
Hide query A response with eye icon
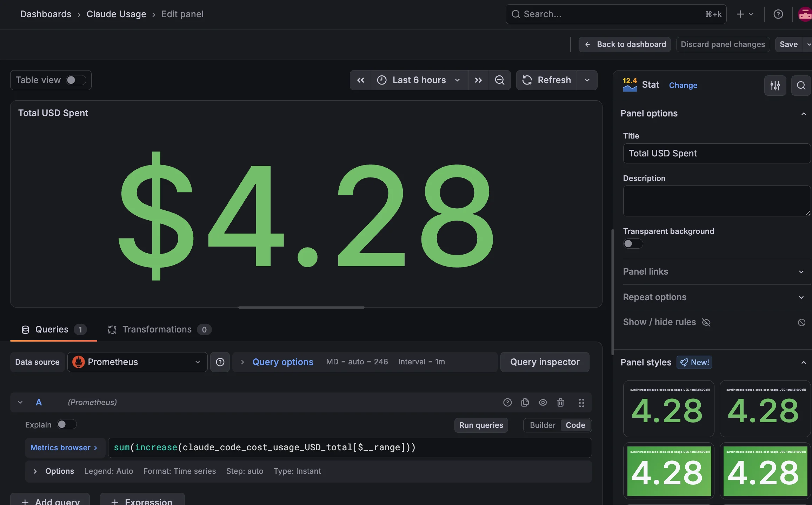pyautogui.click(x=543, y=403)
